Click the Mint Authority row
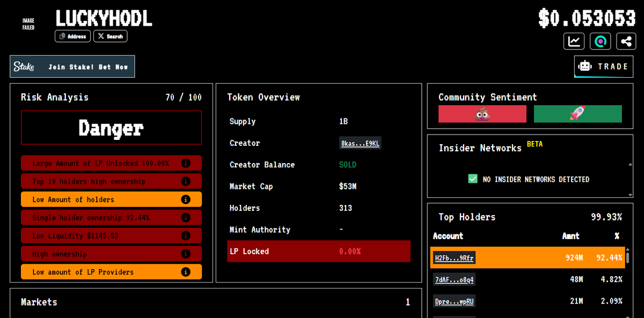 [319, 230]
